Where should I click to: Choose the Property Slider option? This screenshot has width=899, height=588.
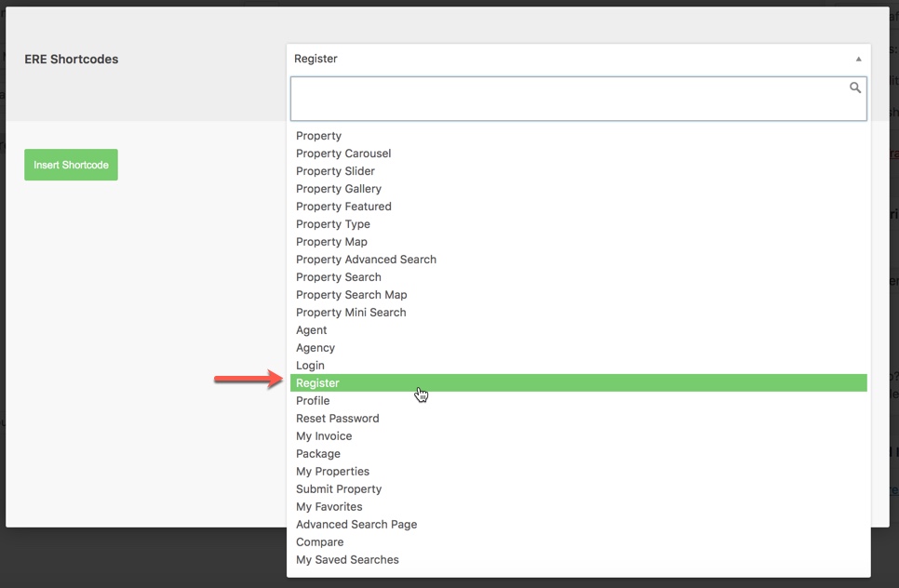click(579, 171)
